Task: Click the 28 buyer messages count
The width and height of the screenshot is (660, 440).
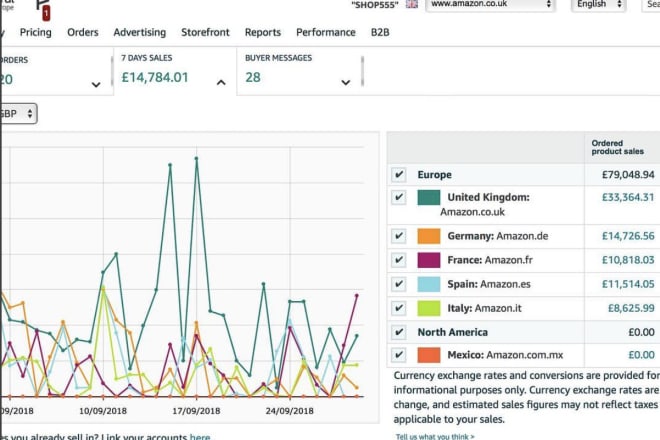Action: 253,77
